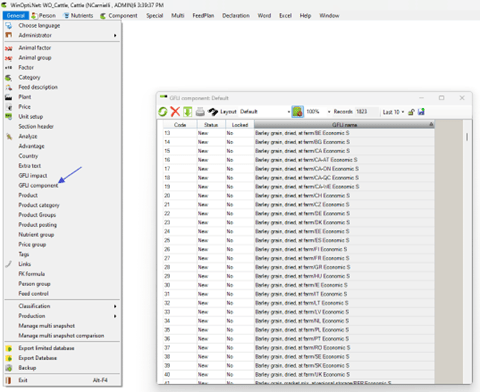Click the Animal group icon
The image size is (480, 392).
tap(9, 58)
